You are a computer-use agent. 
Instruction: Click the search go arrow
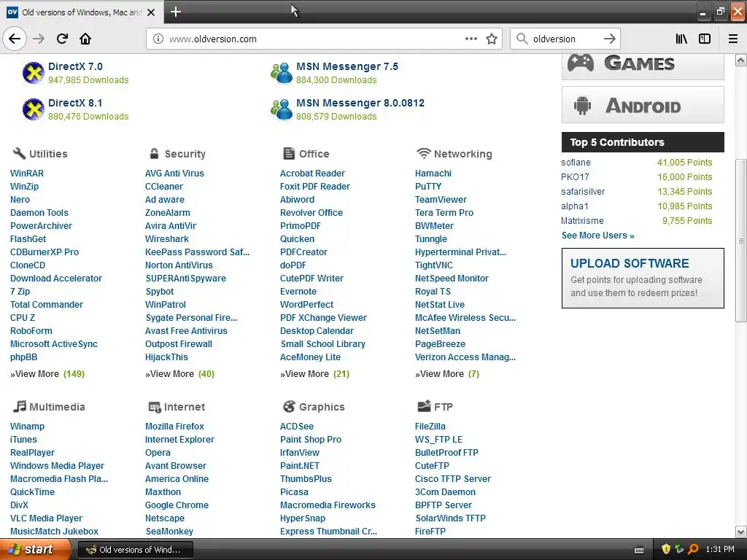[609, 39]
